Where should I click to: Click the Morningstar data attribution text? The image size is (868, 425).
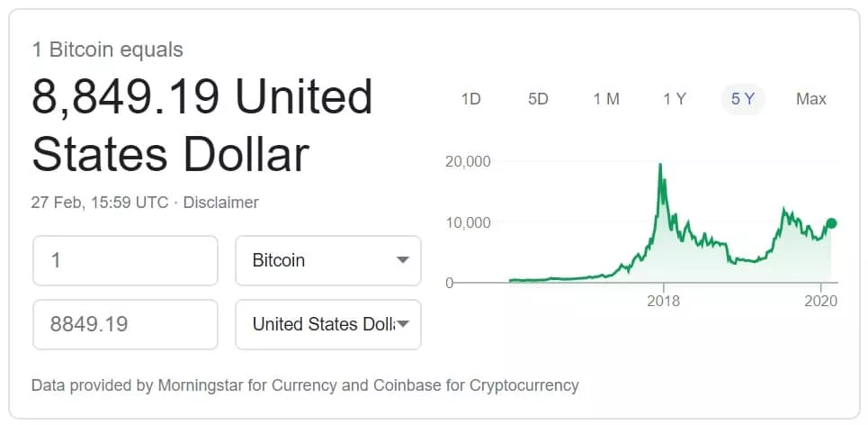[x=305, y=385]
